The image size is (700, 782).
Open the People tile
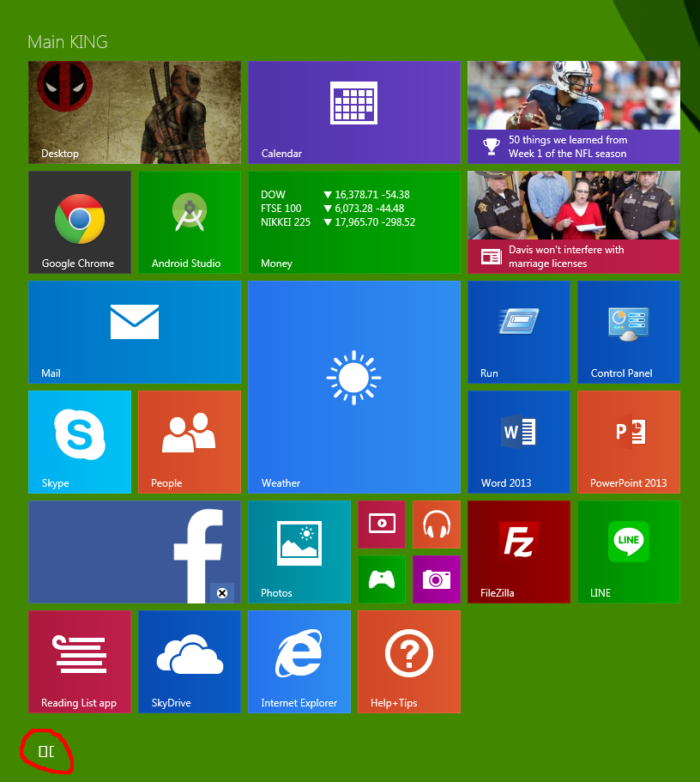(x=190, y=442)
